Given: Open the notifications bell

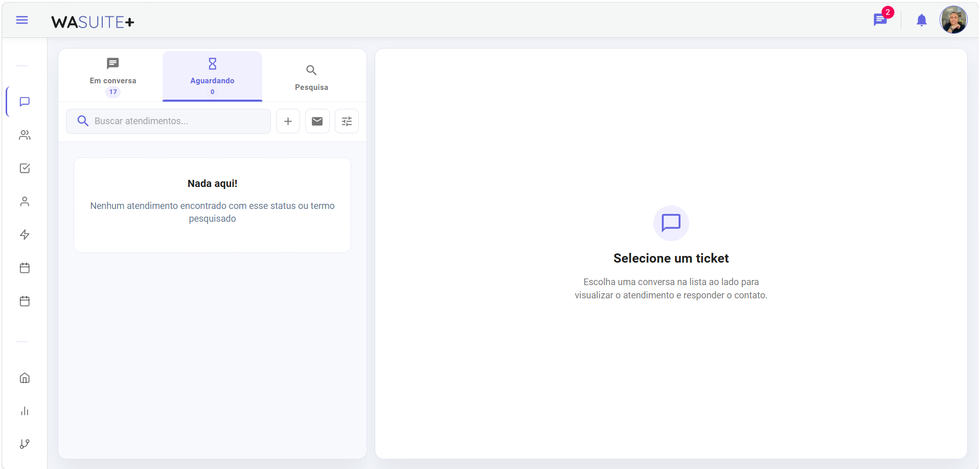Looking at the screenshot, I should (x=921, y=20).
